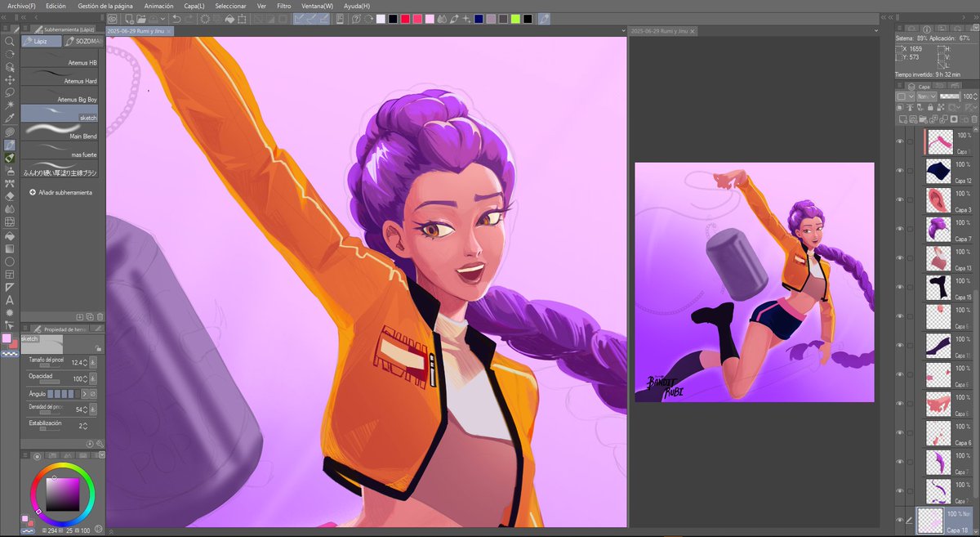This screenshot has width=980, height=537.
Task: Select the red swatch in command bar
Action: point(405,18)
